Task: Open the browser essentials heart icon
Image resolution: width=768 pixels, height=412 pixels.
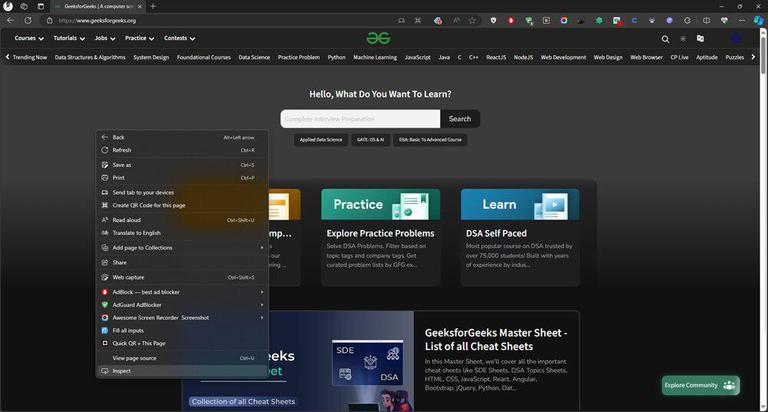Action: (724, 20)
